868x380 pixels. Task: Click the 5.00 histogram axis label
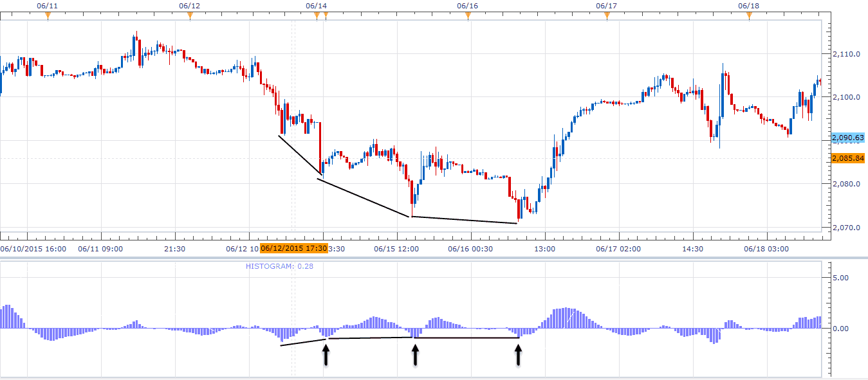tap(840, 278)
